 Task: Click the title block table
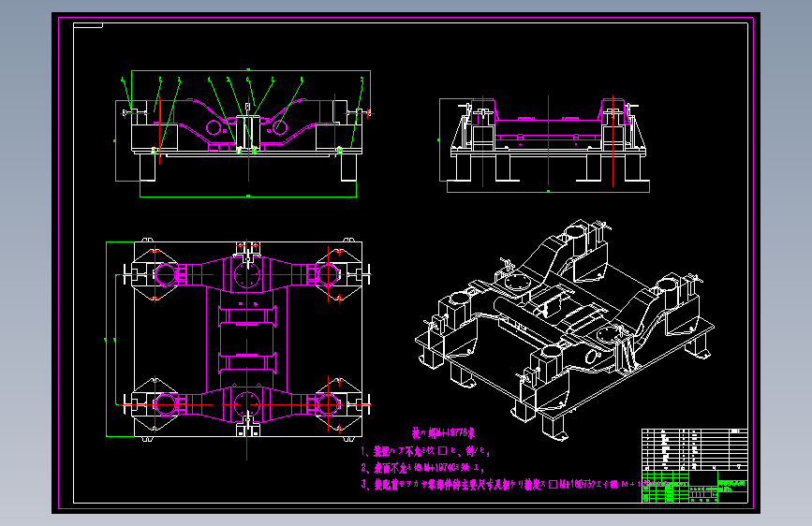click(694, 465)
